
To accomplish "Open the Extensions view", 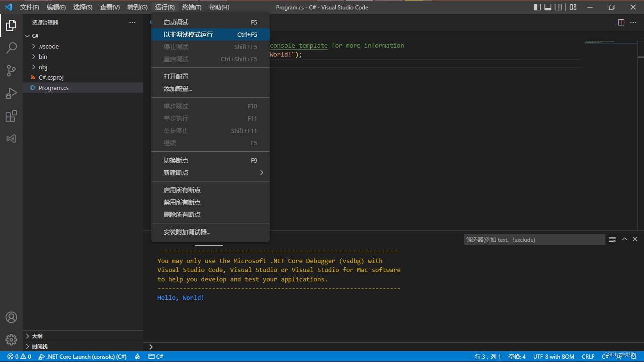I will [11, 116].
